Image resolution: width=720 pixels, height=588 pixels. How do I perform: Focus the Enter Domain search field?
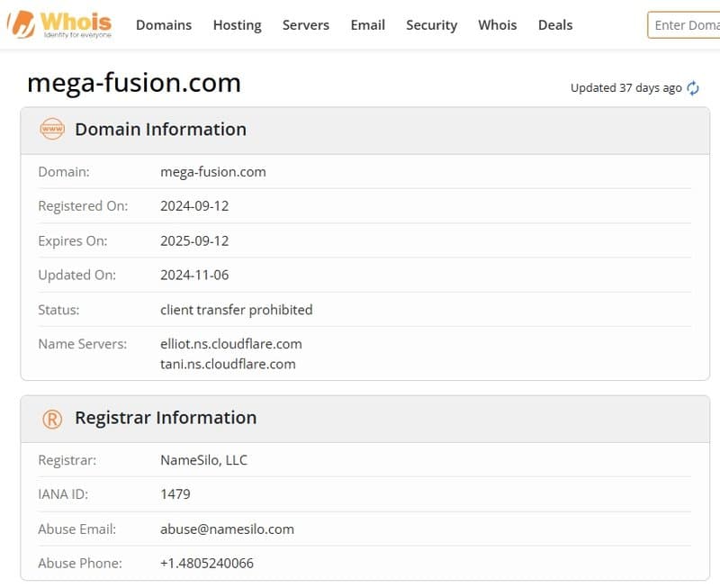tap(684, 25)
